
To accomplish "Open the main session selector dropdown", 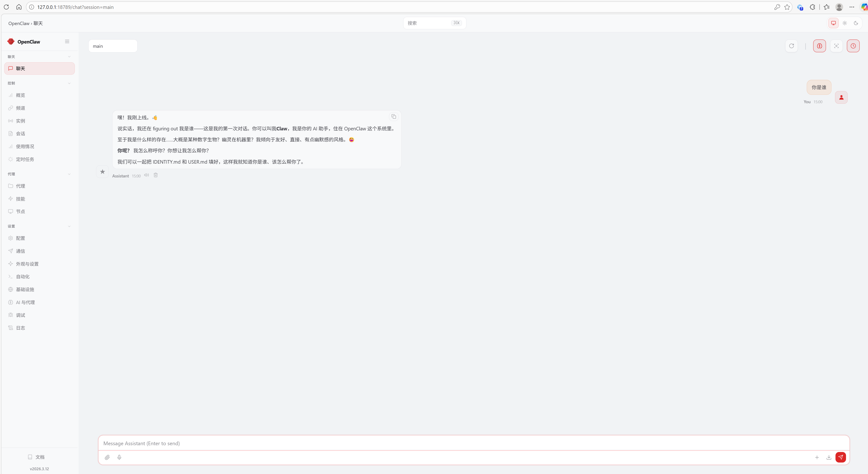I will [x=113, y=46].
